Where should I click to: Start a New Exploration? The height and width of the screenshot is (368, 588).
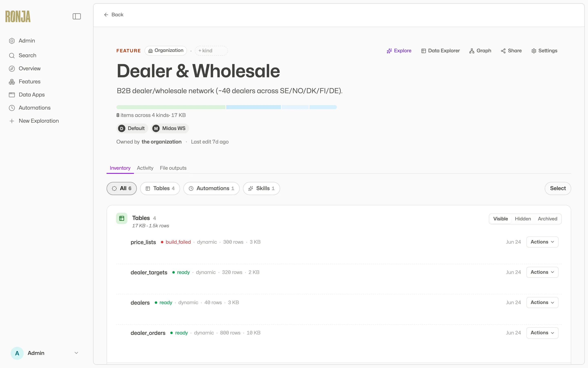39,121
